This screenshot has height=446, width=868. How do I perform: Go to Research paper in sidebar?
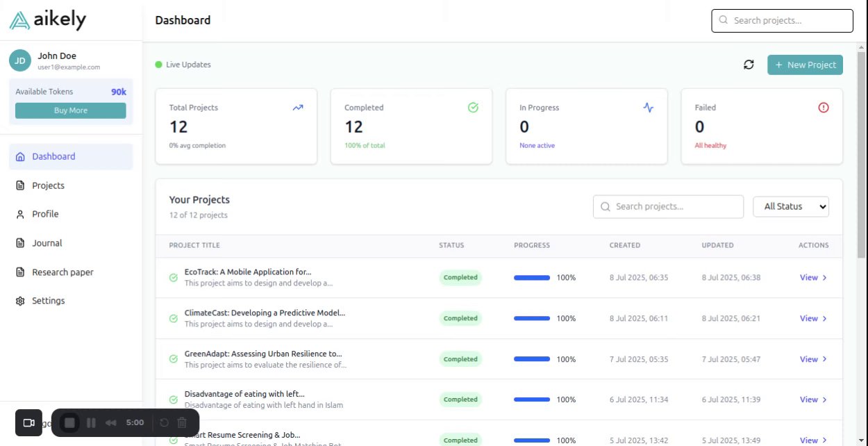(x=62, y=272)
